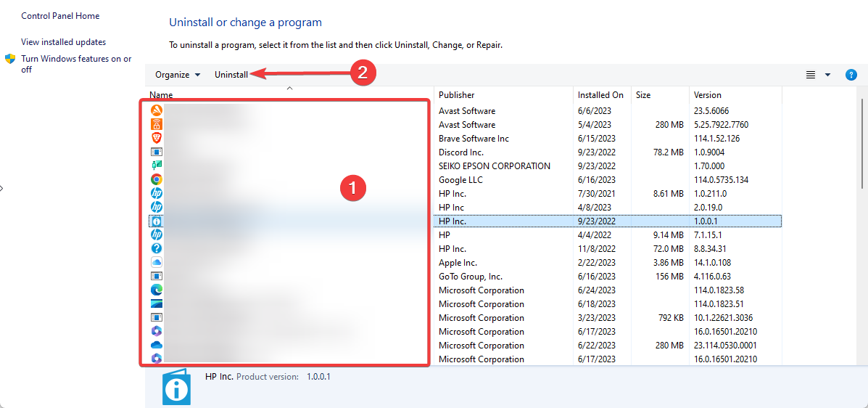Click the version 14.1.0.108
The image size is (868, 408).
(x=713, y=262)
